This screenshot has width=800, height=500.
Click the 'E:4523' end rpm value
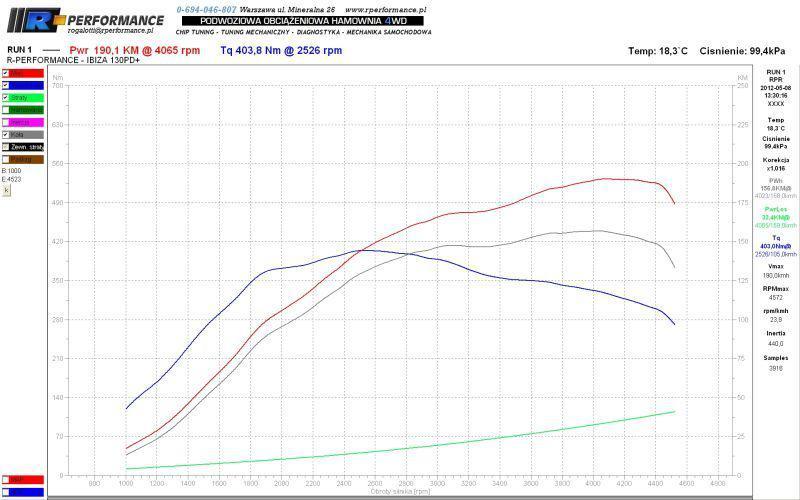point(12,180)
